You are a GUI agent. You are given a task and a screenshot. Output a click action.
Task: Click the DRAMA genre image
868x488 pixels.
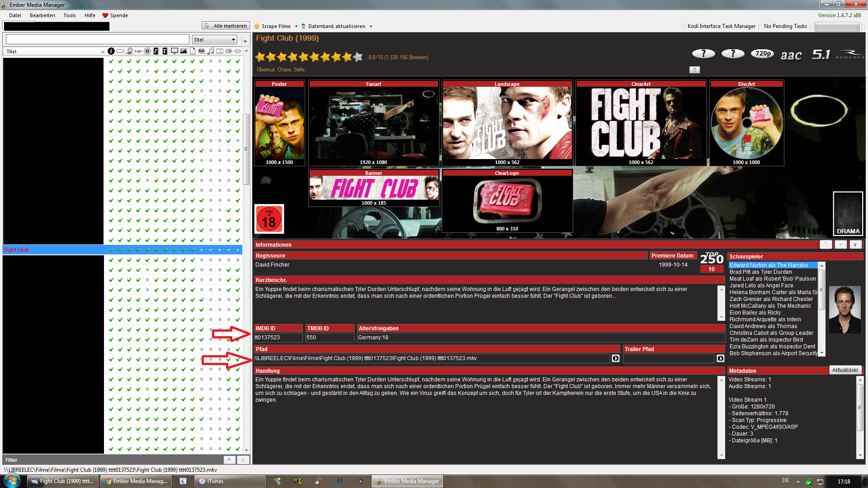[848, 213]
